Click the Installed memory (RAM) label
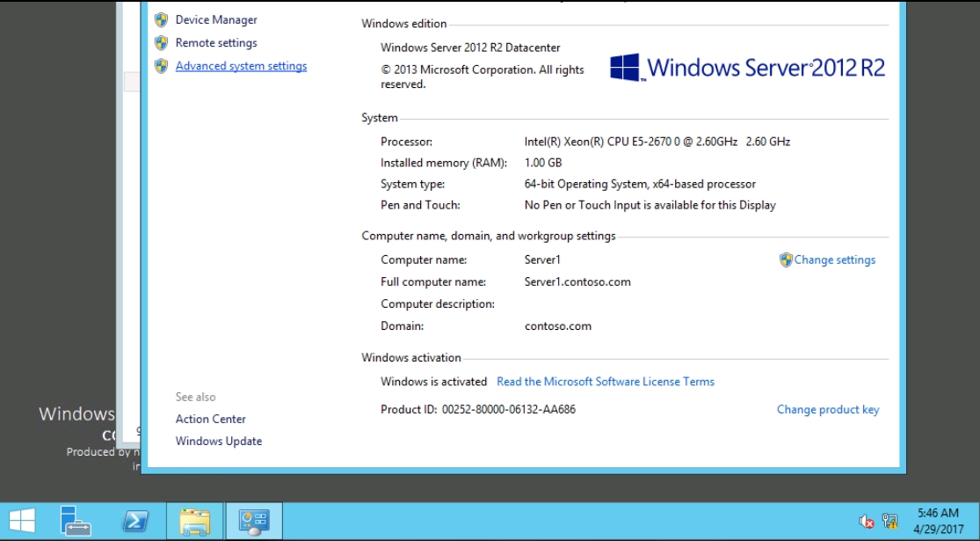The height and width of the screenshot is (541, 980). [x=444, y=164]
